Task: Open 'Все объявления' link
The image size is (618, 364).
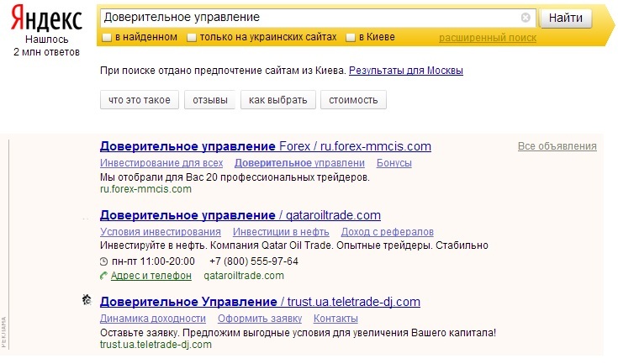Action: point(557,146)
